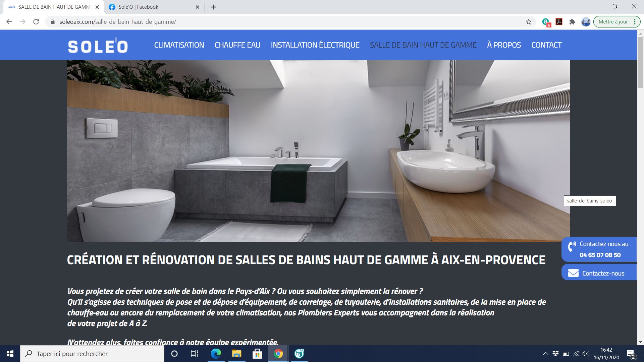Viewport: 644px width, 362px height.
Task: Close the Salle de bain haut de gamme tab
Action: tap(97, 7)
